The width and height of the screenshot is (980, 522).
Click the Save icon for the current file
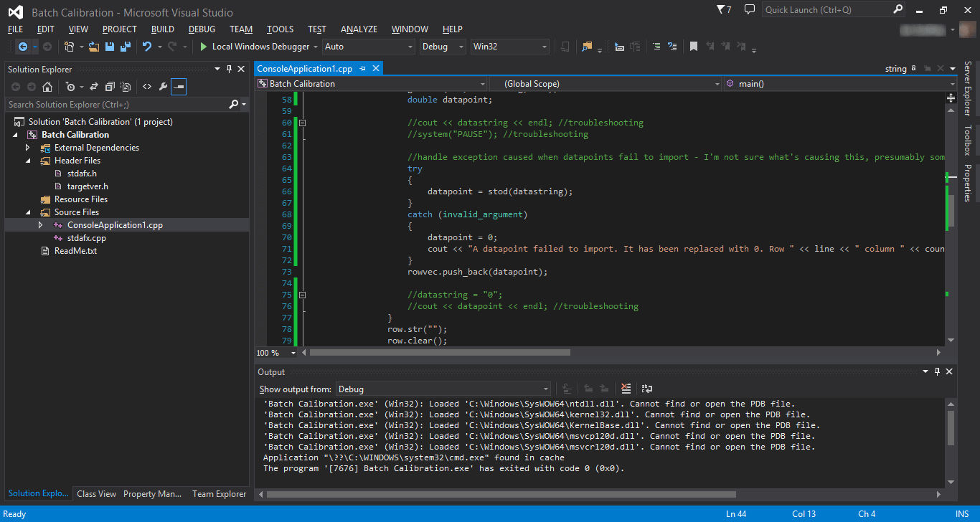tap(109, 46)
